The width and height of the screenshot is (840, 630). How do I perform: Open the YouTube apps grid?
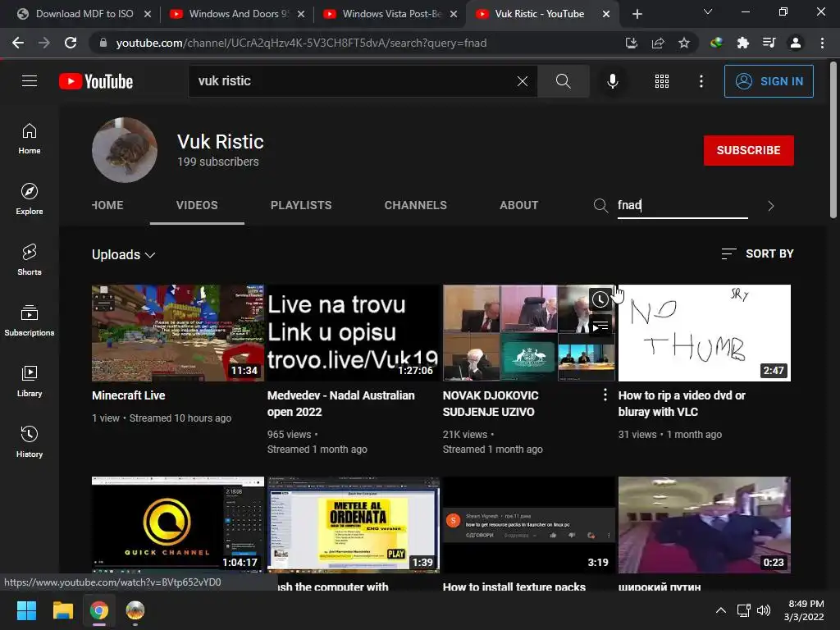click(x=662, y=81)
